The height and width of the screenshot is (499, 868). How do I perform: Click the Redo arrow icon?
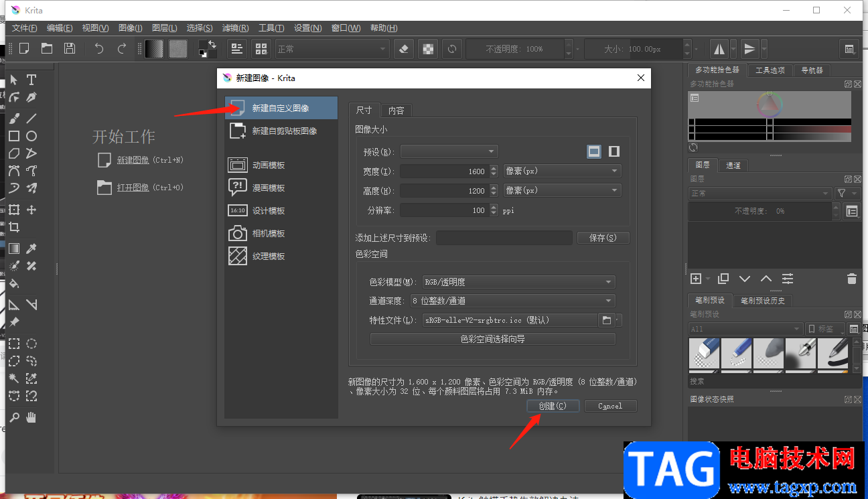pyautogui.click(x=122, y=48)
